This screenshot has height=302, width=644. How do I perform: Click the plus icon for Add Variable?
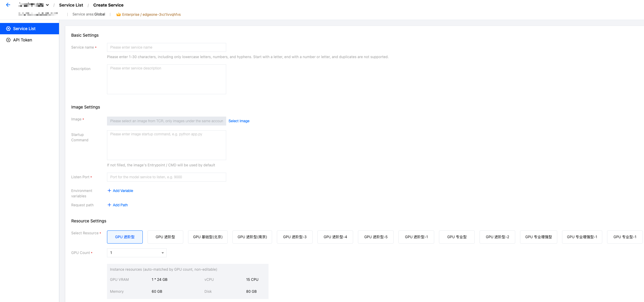click(109, 191)
